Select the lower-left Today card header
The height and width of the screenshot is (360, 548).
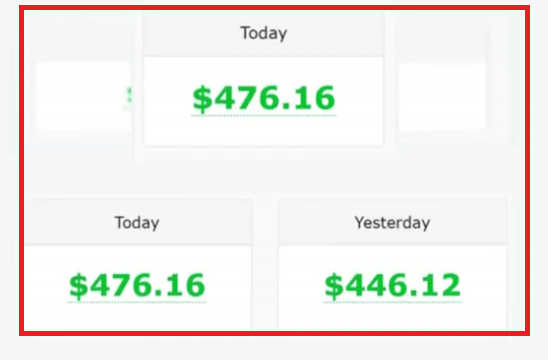pyautogui.click(x=137, y=222)
